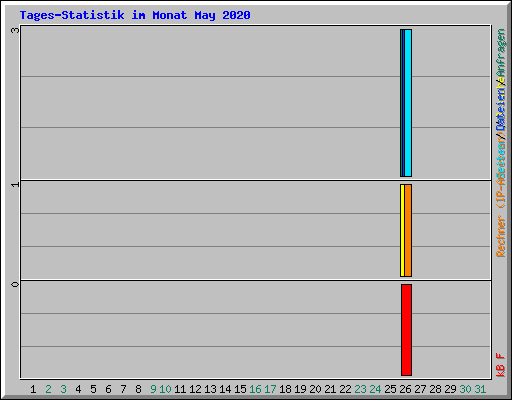The width and height of the screenshot is (512, 400).
Task: Click the y-axis value 1 of middle chart
Action: 15,184
